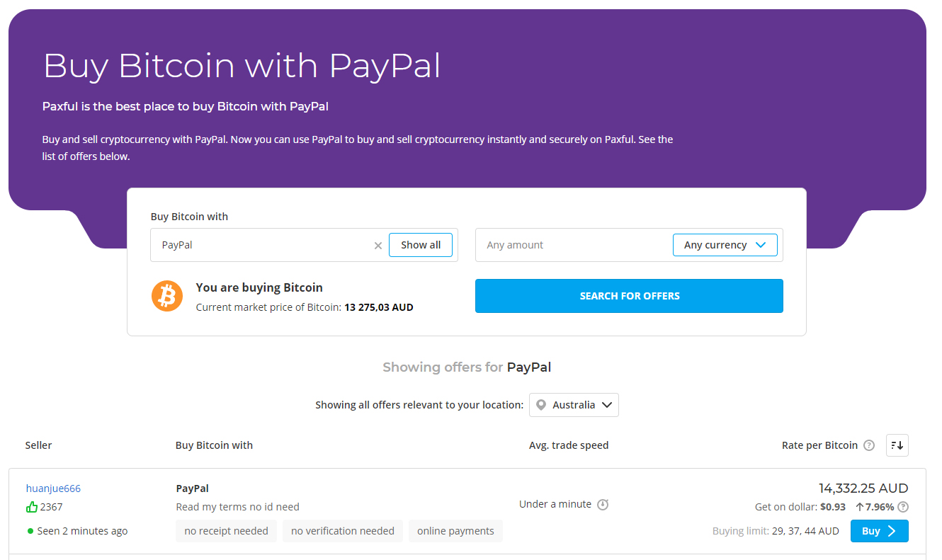Viewport: 942px width, 560px height.
Task: Toggle the 'online payments' tag
Action: pos(455,530)
